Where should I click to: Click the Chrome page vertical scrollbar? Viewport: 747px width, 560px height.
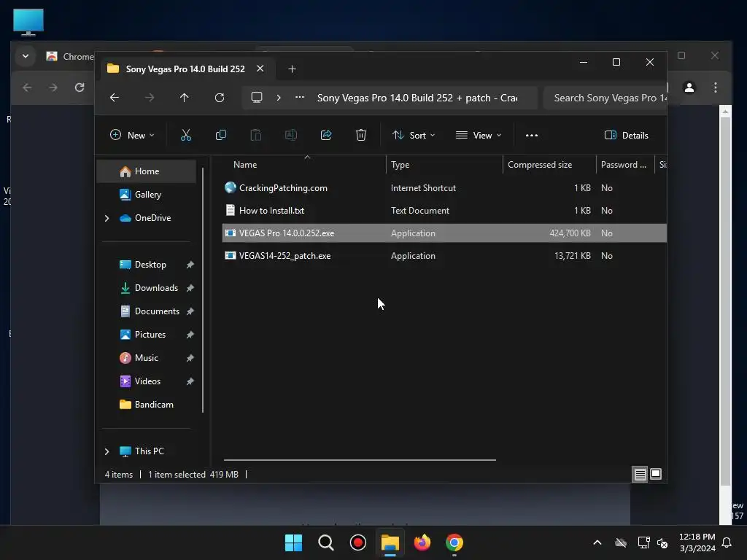point(725,300)
